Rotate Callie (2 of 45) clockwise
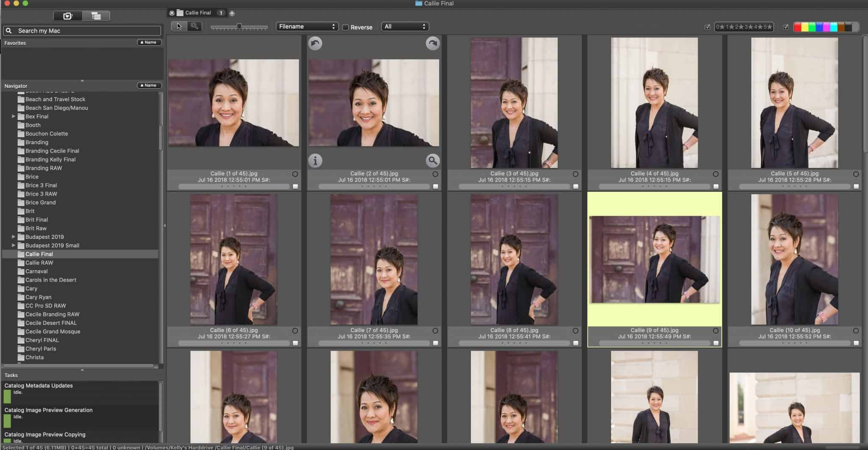Viewport: 868px width, 450px height. click(432, 43)
